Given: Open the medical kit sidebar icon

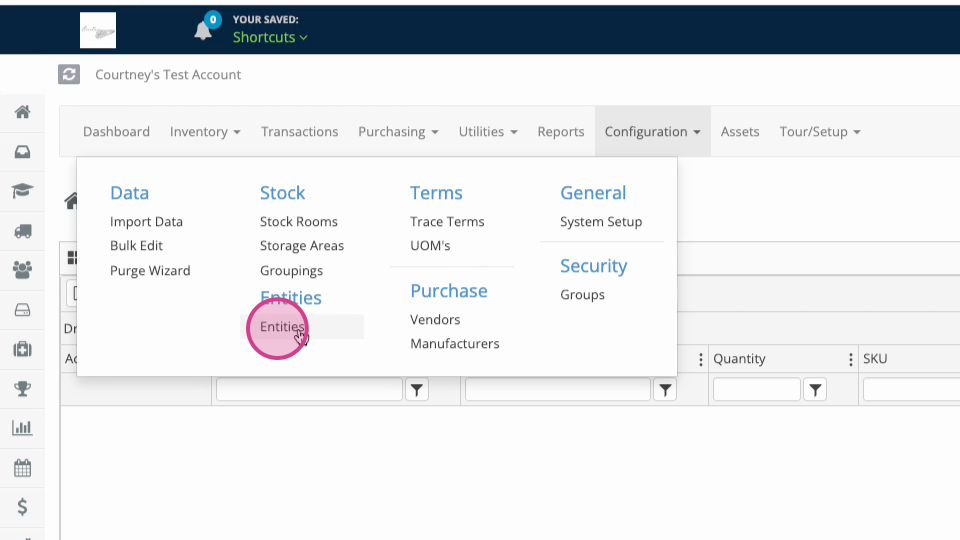Looking at the screenshot, I should tap(23, 349).
